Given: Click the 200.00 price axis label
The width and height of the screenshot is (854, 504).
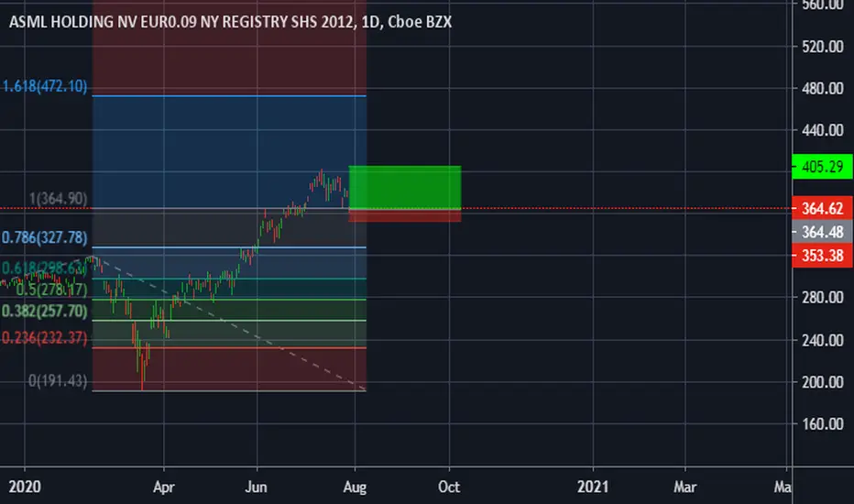Looking at the screenshot, I should (x=823, y=382).
